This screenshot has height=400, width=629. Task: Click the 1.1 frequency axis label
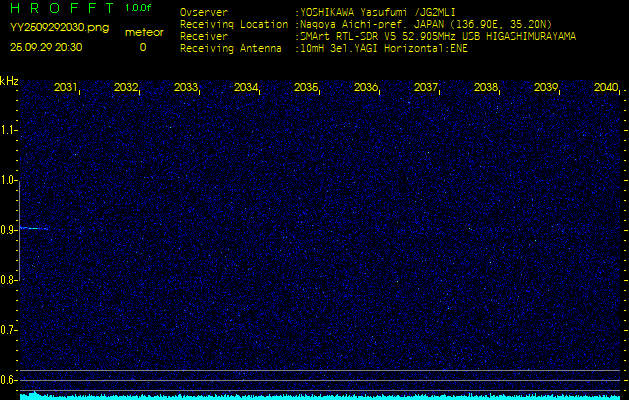click(9, 130)
